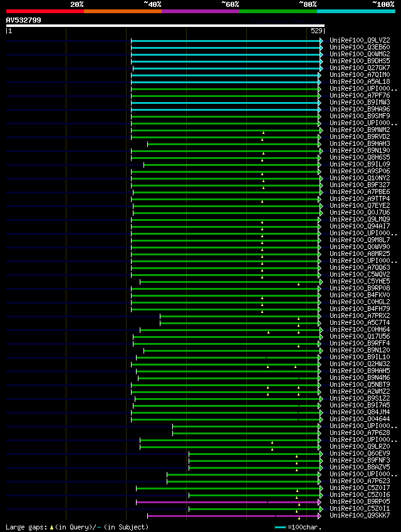Open the UniRef100_Q9LVZ2 hit
This screenshot has width=401, height=532.
tap(360, 41)
